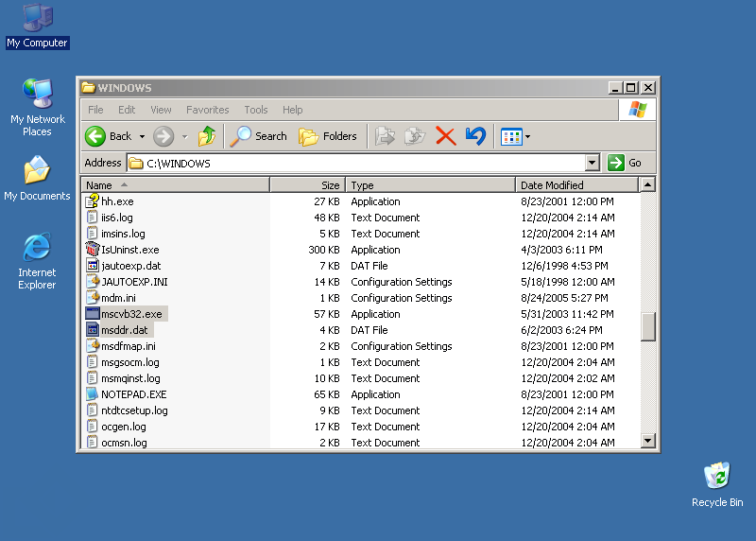
Task: Select the ntdtcsetup.log file name
Action: (x=134, y=410)
